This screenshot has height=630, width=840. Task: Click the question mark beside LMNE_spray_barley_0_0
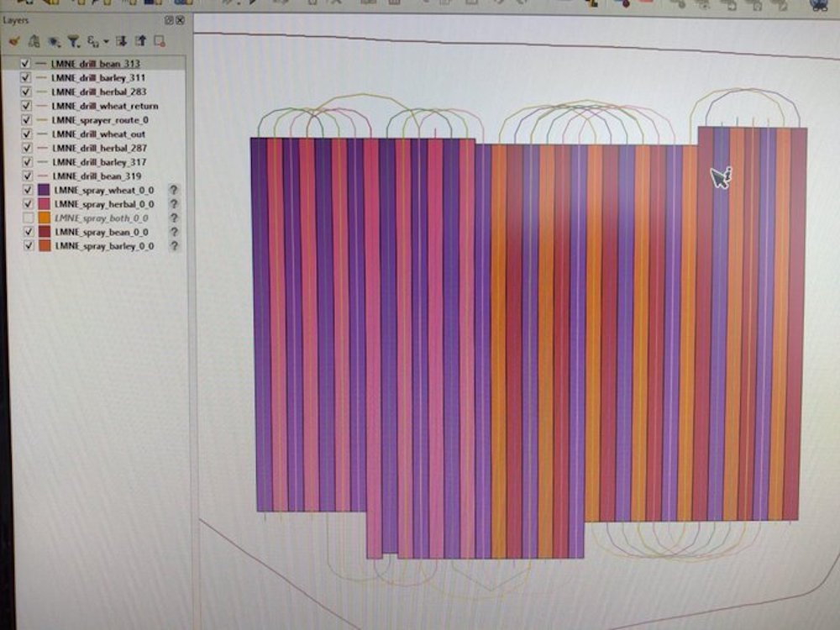[x=174, y=245]
